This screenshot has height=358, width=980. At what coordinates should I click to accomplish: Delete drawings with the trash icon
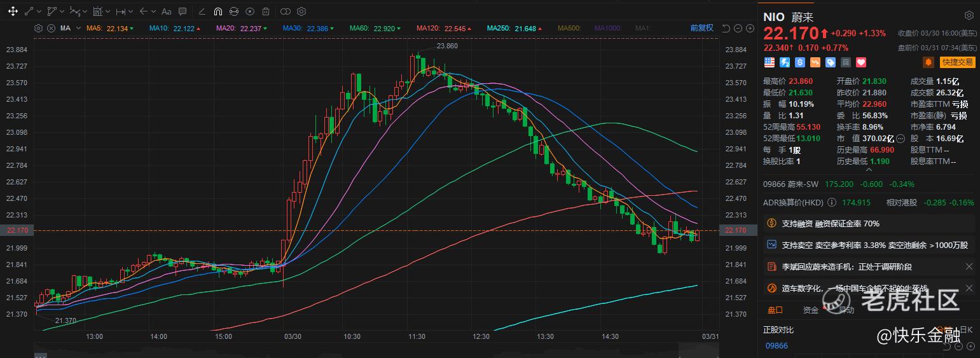tap(266, 11)
